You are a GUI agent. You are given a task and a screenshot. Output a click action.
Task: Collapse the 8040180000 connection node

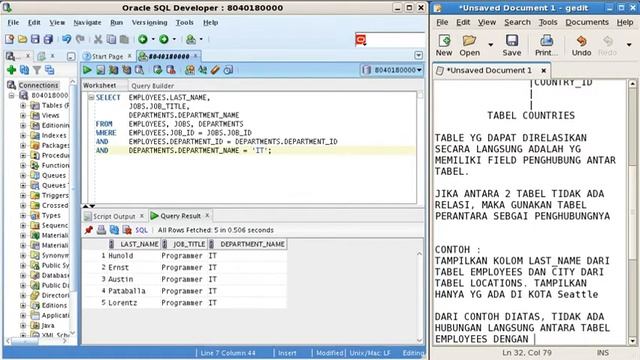pos(11,96)
